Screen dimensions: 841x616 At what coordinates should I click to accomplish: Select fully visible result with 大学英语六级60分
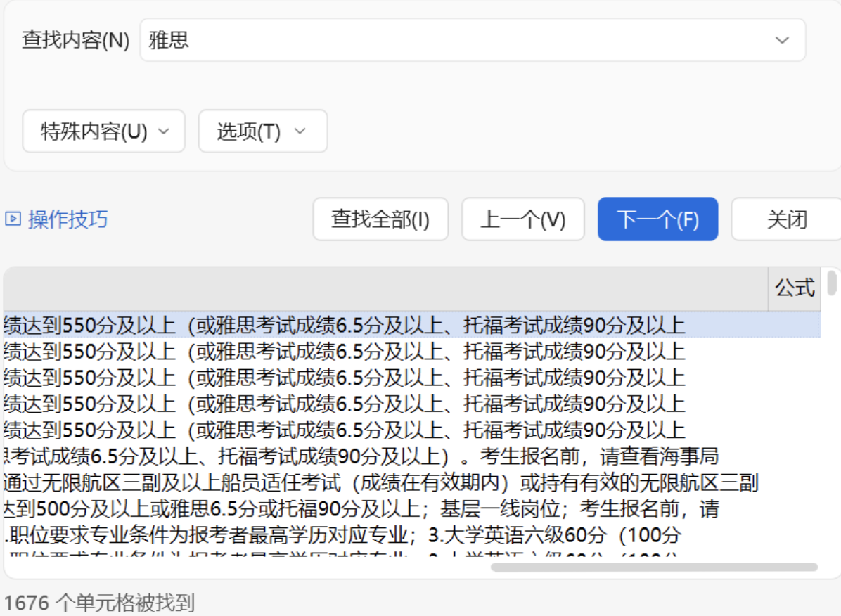click(x=345, y=535)
